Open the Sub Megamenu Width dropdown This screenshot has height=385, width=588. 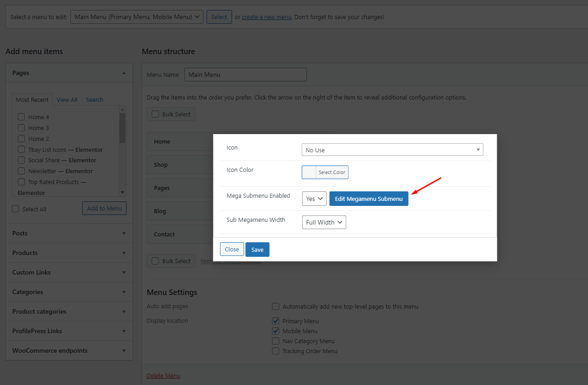[324, 222]
